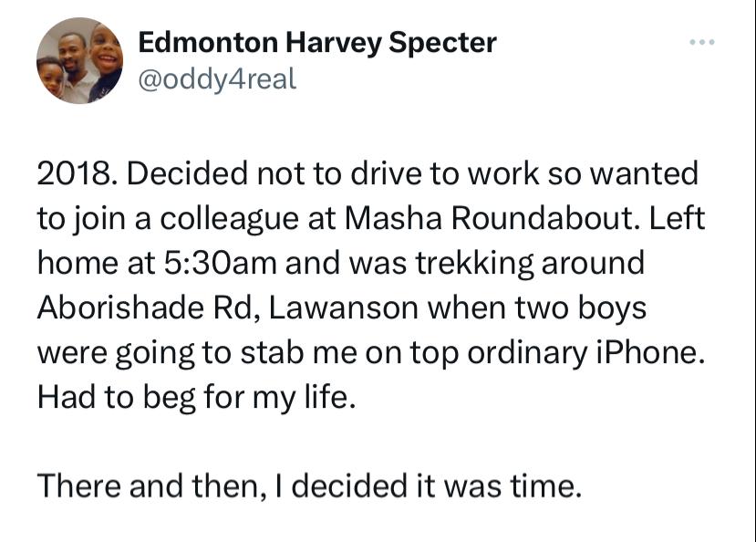Click the word "iPhone." in the tweet
The image size is (756, 542).
(x=647, y=352)
